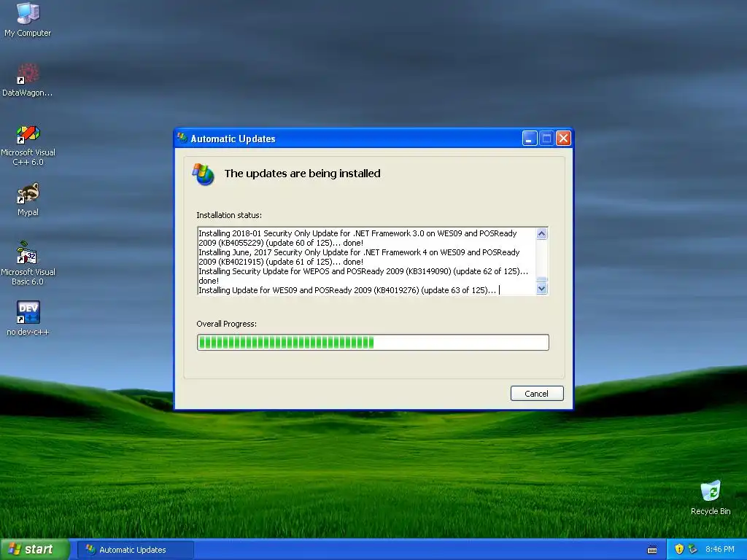Click the Automatic Updates taskbar button
The height and width of the screenshot is (560, 747).
(x=136, y=550)
